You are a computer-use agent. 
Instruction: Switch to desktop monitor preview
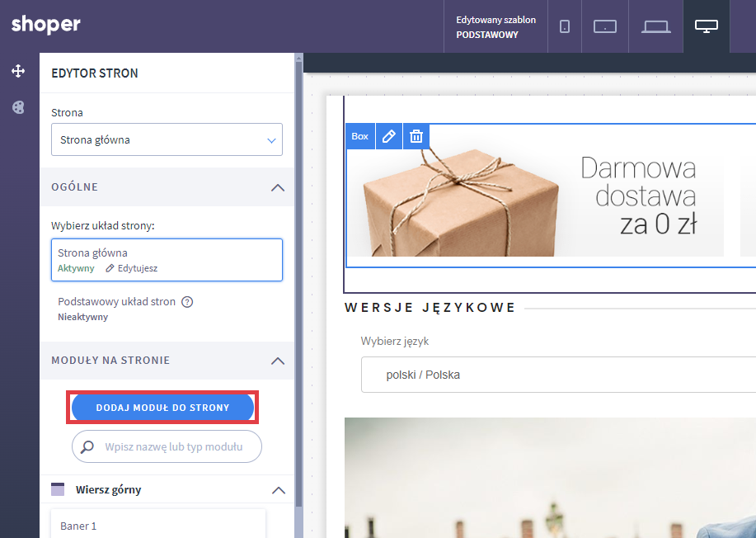coord(707,26)
